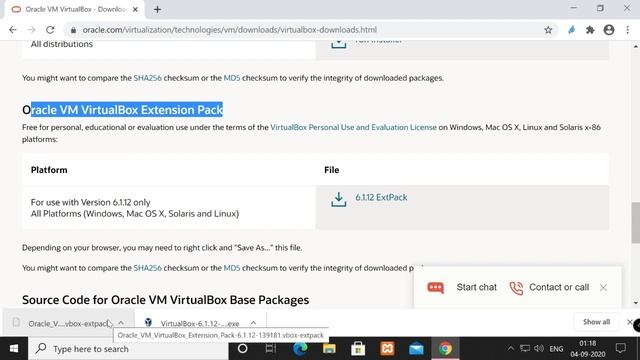Viewport: 640px width, 360px height.
Task: Open the Windows Start menu
Action: [x=14, y=349]
